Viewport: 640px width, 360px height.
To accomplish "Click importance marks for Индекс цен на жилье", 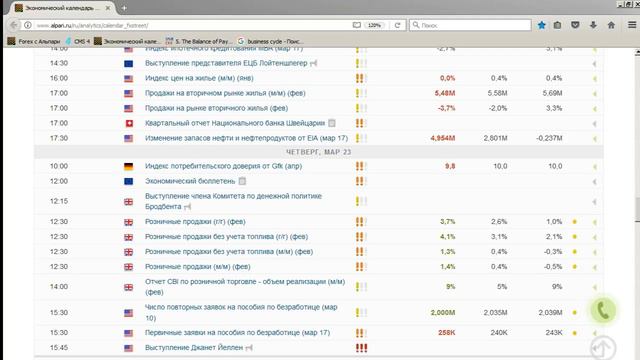I will click(361, 78).
